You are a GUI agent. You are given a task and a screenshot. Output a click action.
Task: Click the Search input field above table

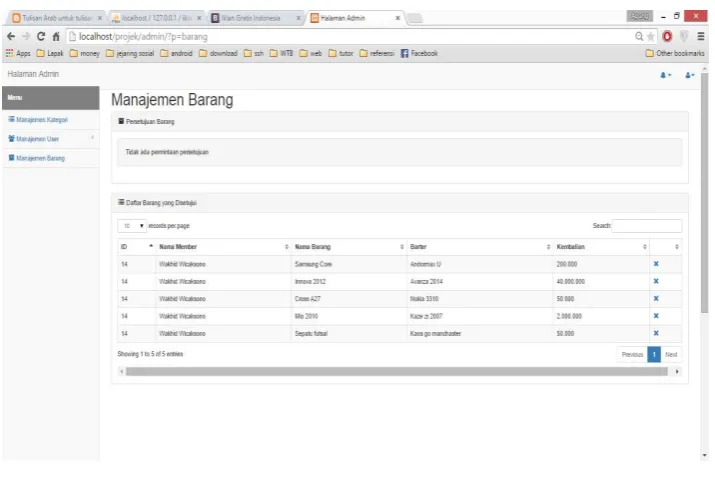coord(647,226)
